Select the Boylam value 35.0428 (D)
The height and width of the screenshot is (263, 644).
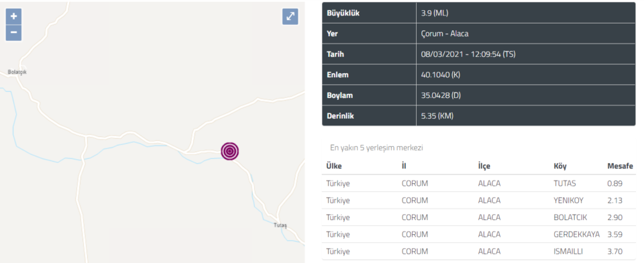point(441,95)
